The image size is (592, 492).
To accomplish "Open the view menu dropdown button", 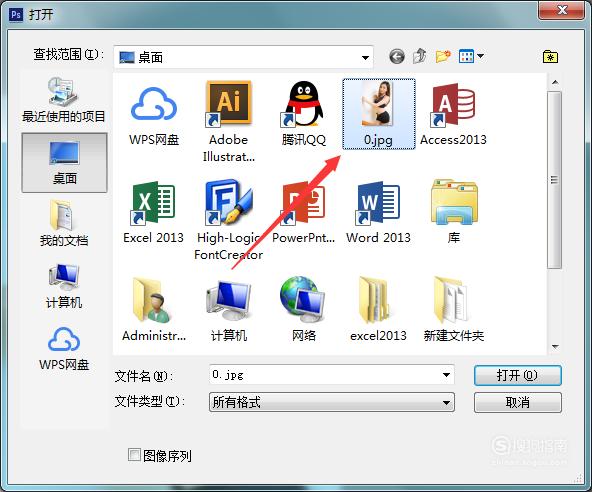I will click(x=471, y=56).
